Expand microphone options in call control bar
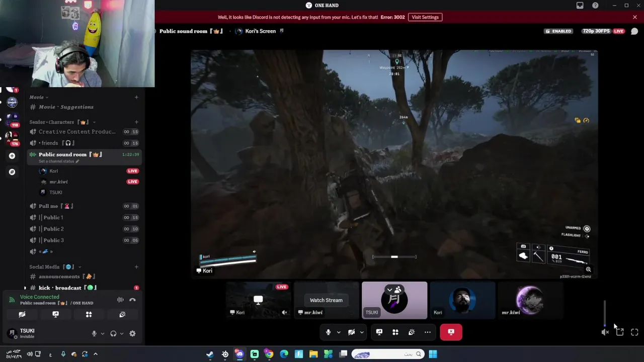This screenshot has height=362, width=644. [x=338, y=332]
